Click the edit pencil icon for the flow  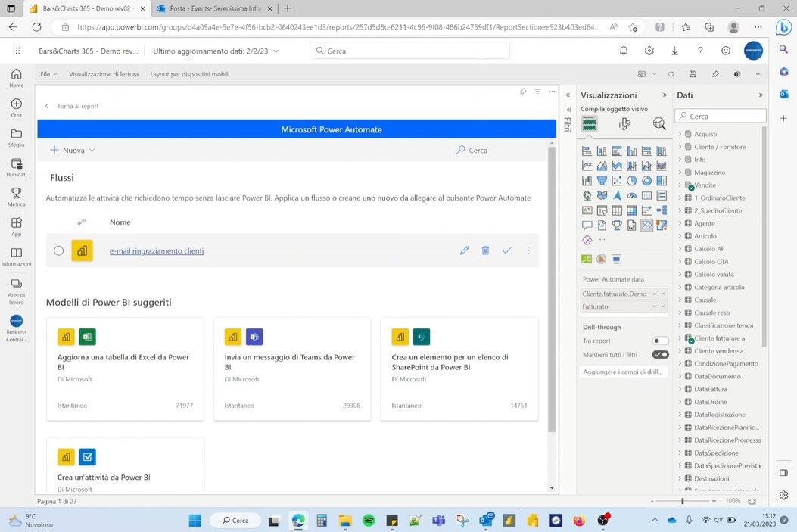coord(465,250)
